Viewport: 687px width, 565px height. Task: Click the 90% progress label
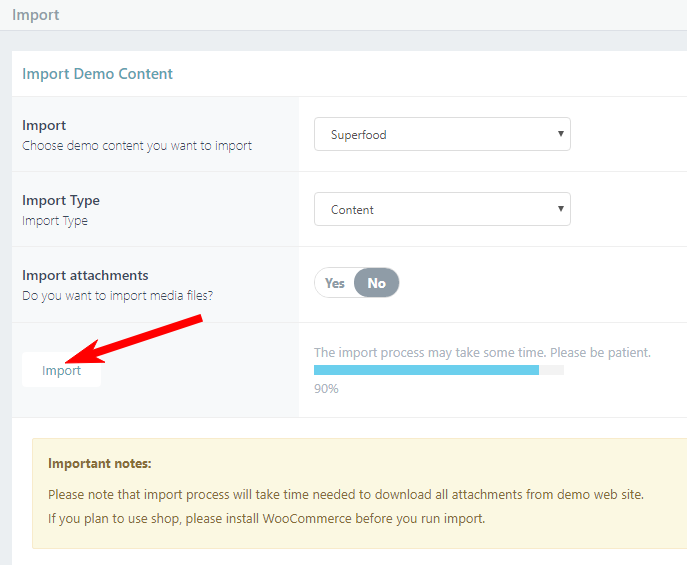click(x=326, y=388)
